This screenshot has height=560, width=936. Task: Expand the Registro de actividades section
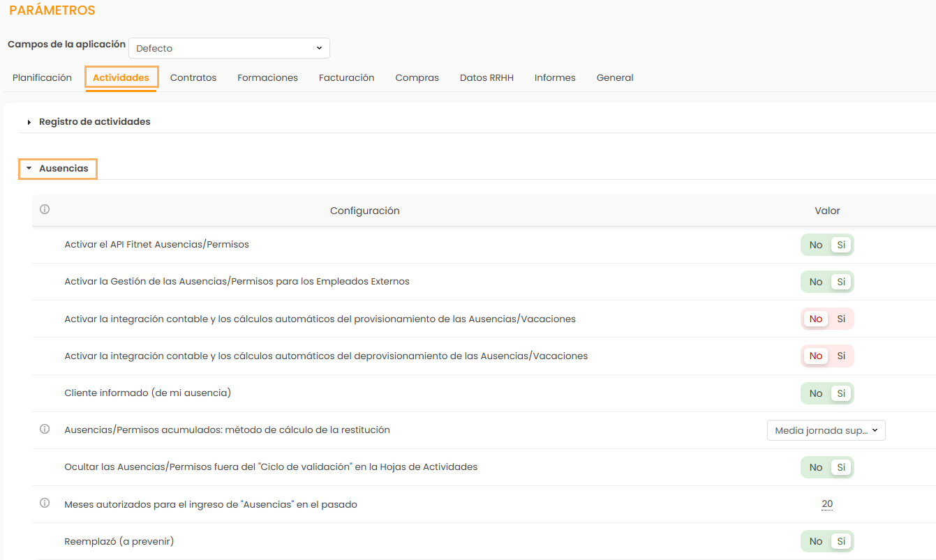(94, 121)
